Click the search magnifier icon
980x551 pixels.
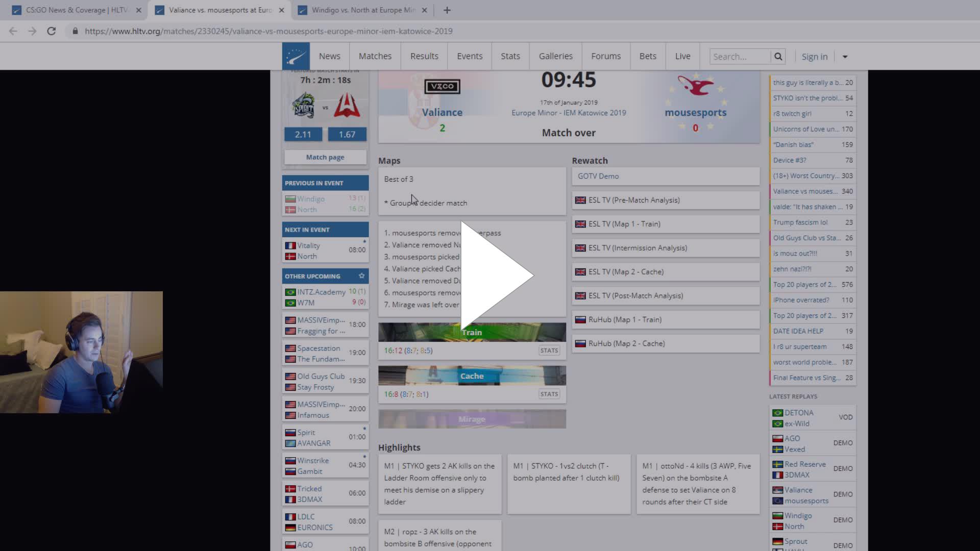click(x=778, y=57)
